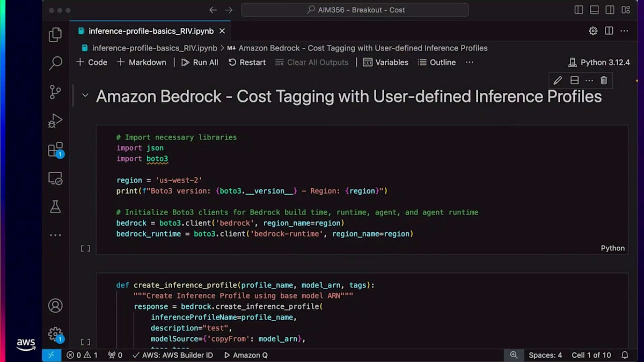Open notebook settings gear in editor title
Viewport: 644px width, 362px height.
point(593,31)
